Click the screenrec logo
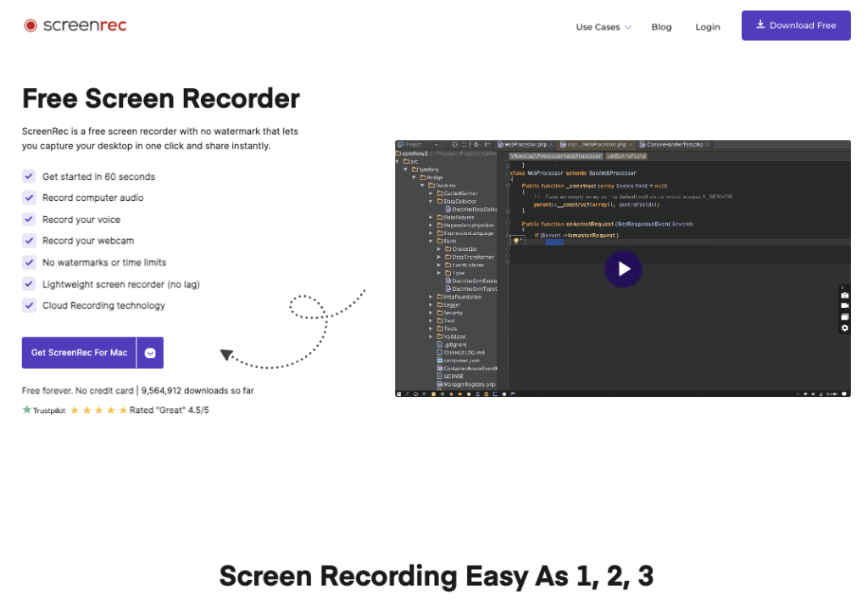This screenshot has height=614, width=868. [75, 25]
